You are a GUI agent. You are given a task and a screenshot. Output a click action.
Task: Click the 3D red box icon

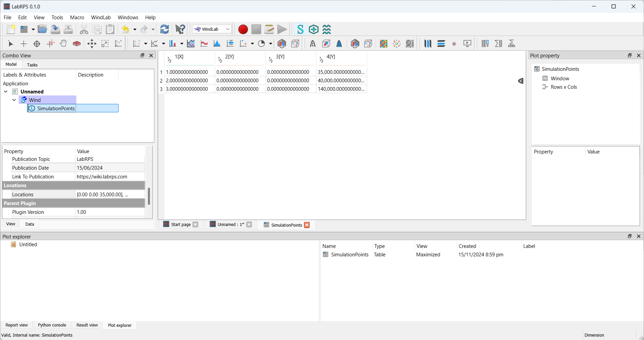[77, 44]
